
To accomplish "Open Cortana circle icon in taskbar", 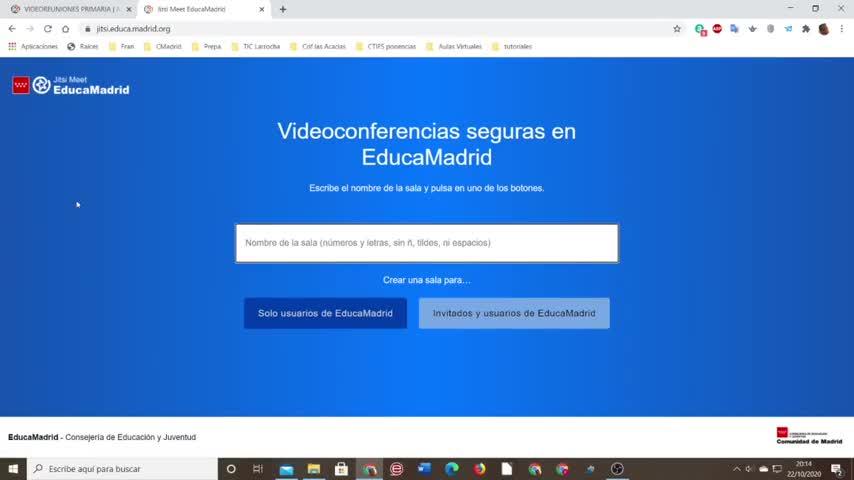I will click(231, 469).
